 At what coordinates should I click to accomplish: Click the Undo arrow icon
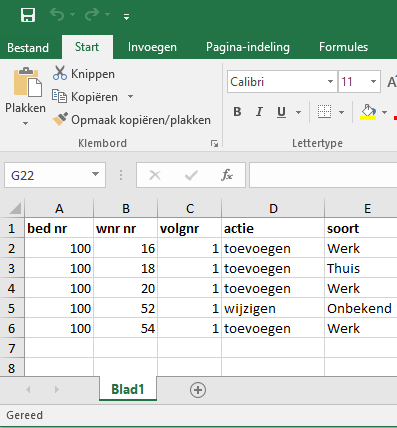point(57,14)
